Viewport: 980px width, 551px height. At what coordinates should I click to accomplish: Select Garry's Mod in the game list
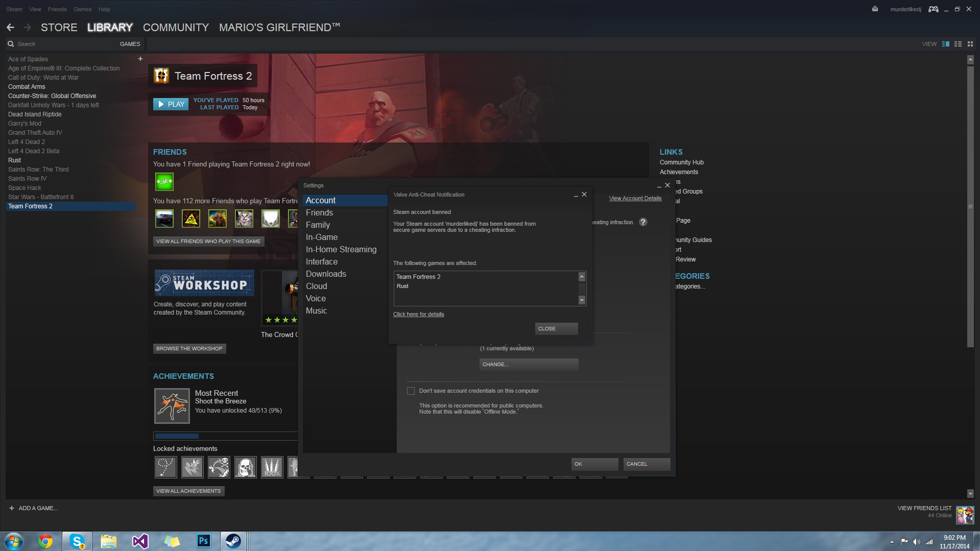pyautogui.click(x=25, y=124)
